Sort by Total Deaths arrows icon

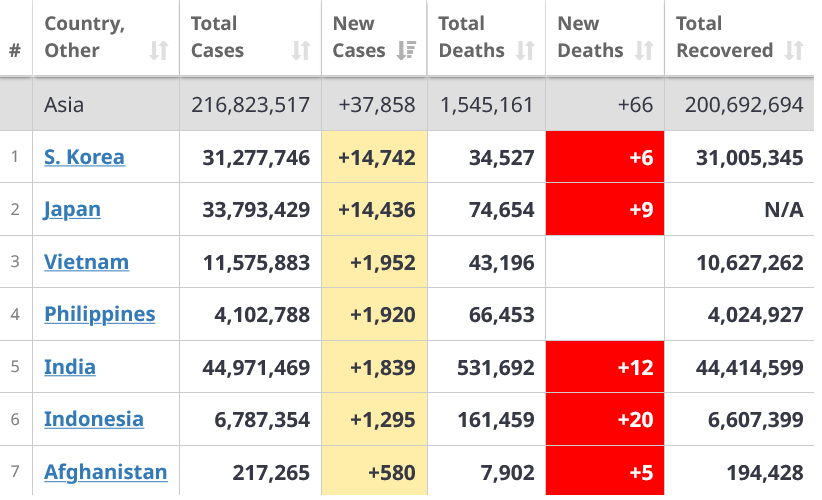pyautogui.click(x=525, y=51)
